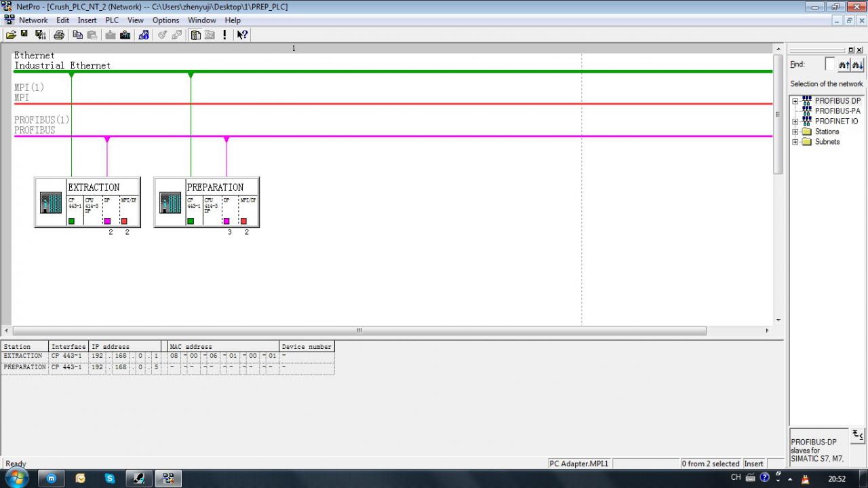Click the exclamation mark toolbar icon
The height and width of the screenshot is (488, 868).
(224, 35)
